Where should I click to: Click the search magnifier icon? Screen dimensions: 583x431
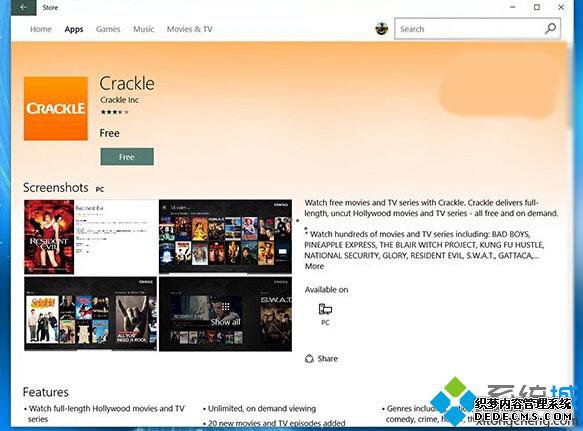click(x=550, y=29)
